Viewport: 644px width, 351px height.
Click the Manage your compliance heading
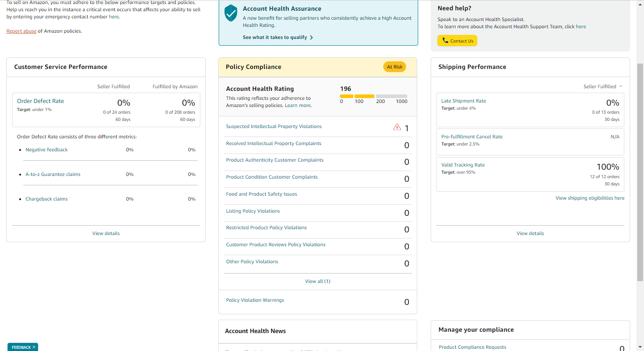point(476,330)
